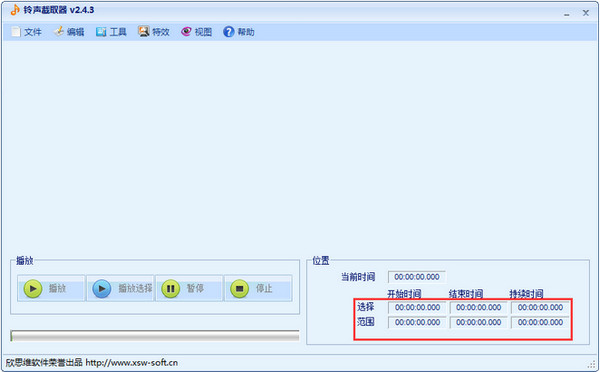Image resolution: width=600 pixels, height=372 pixels.
Task: Minimize the ringtone cutter window
Action: 566,13
